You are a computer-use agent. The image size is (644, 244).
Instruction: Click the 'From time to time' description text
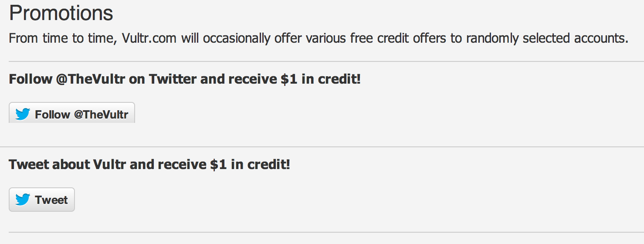319,38
